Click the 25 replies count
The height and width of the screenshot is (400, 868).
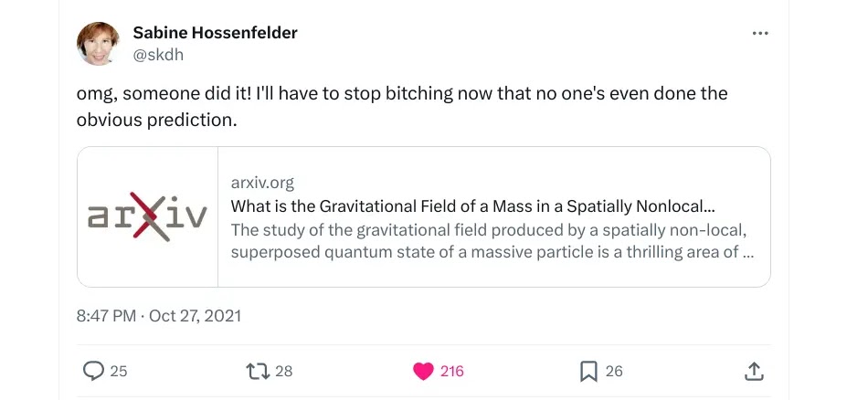119,371
